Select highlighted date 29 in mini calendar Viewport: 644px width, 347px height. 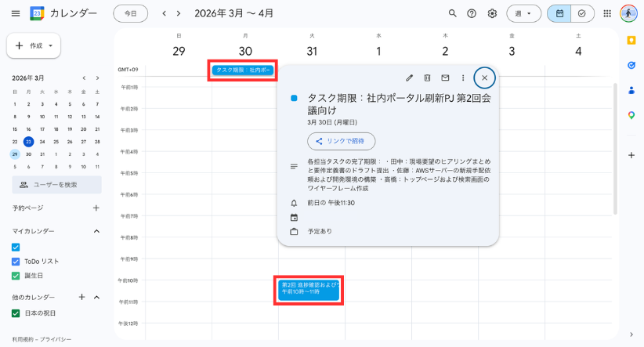15,154
